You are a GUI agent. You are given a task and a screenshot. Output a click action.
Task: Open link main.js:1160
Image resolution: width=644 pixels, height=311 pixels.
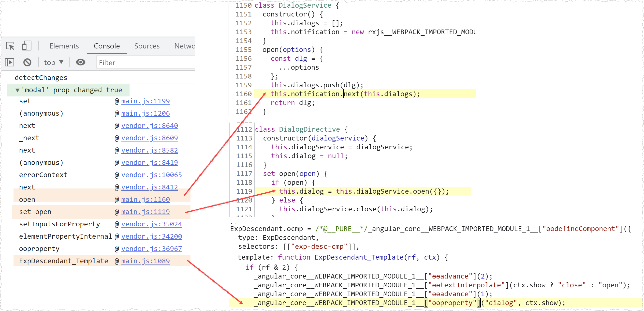coord(146,199)
